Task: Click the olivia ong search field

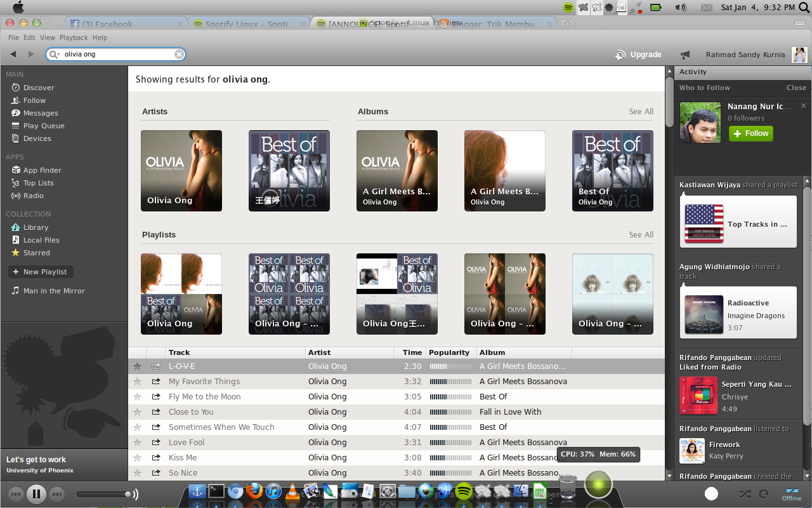Action: pyautogui.click(x=115, y=55)
